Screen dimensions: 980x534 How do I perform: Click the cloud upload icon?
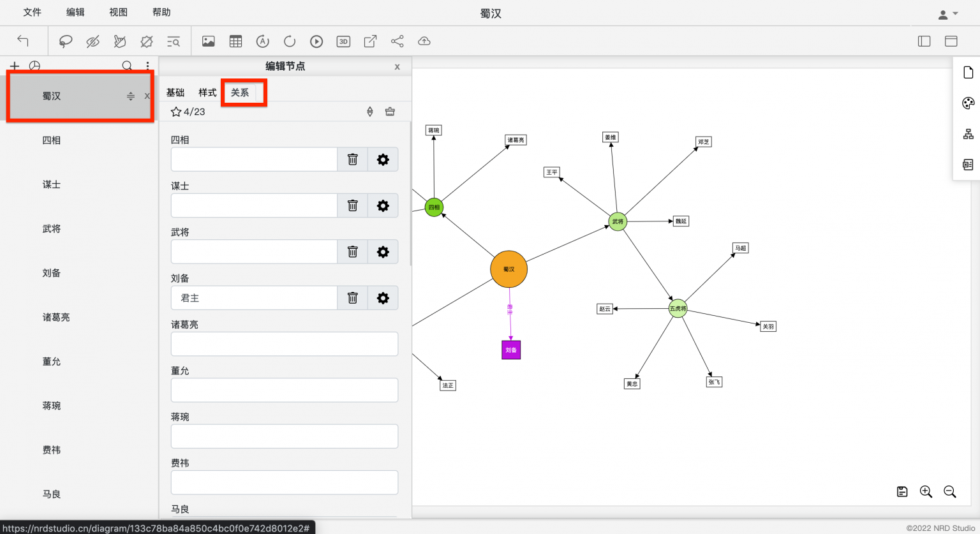point(424,41)
